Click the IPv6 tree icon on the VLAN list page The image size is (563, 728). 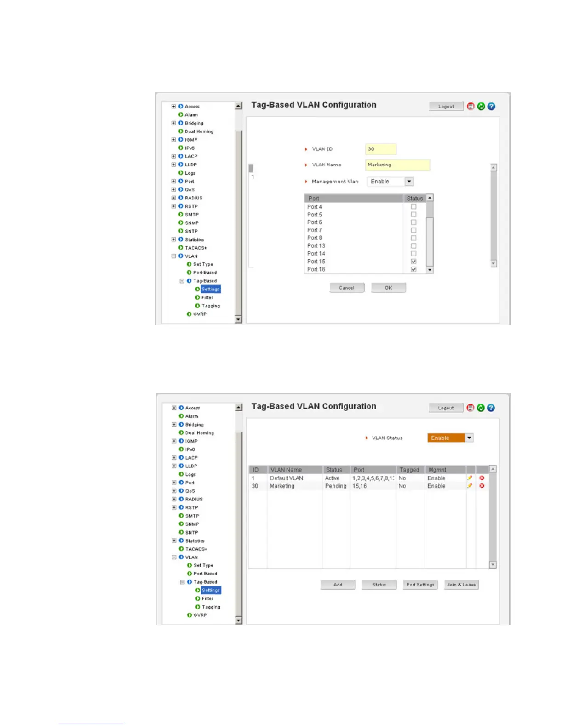[181, 449]
